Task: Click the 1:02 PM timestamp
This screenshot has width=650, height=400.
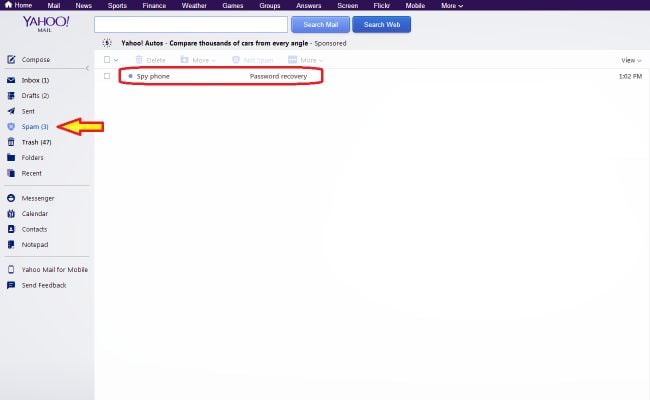Action: click(x=630, y=76)
